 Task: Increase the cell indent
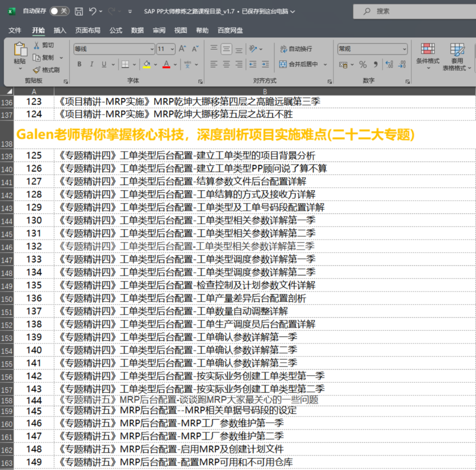tap(266, 64)
